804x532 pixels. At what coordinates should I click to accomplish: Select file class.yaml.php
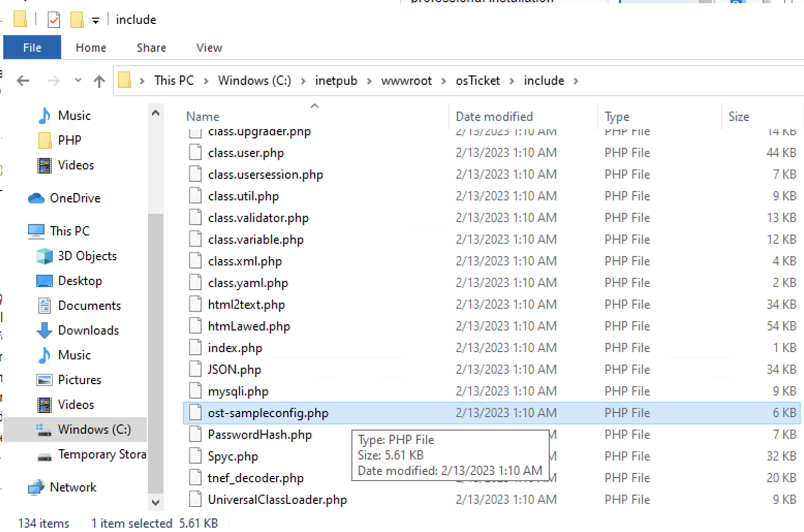tap(248, 283)
